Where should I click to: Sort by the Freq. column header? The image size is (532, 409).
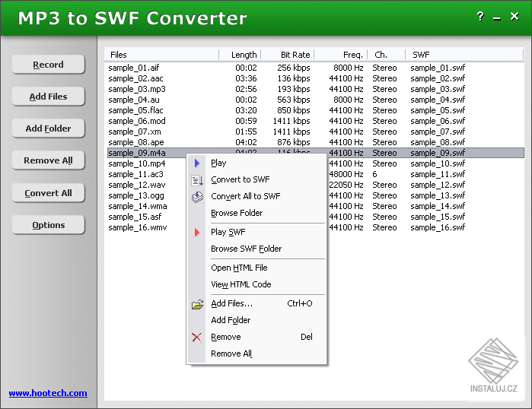pos(341,55)
